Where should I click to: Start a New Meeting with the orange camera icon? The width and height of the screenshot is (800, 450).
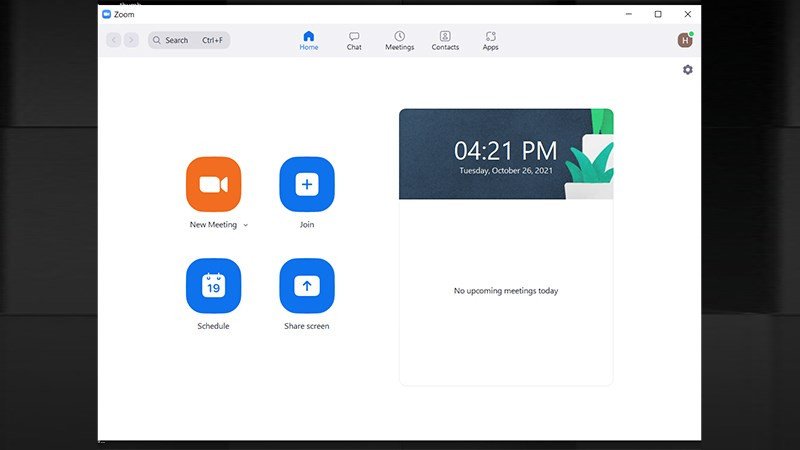click(x=213, y=184)
